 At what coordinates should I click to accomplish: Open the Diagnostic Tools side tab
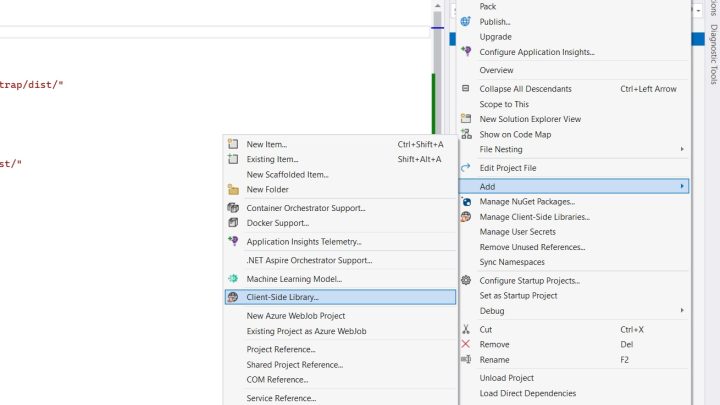713,54
